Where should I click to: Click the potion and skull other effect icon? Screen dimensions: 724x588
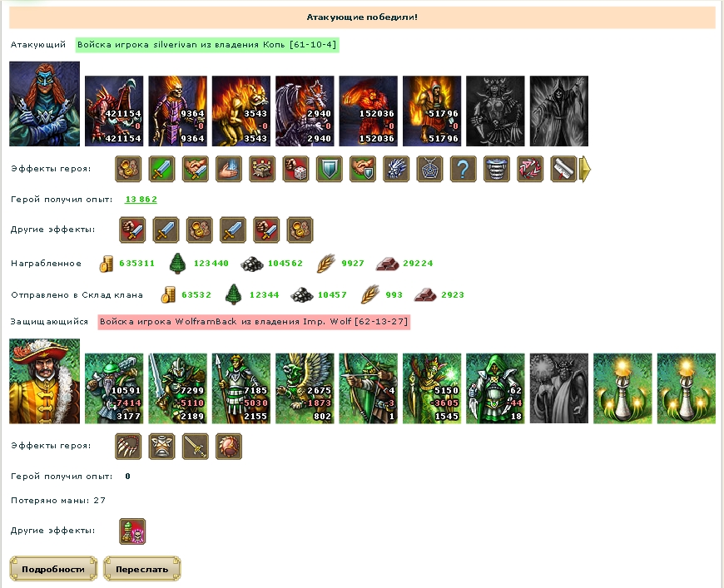[132, 531]
